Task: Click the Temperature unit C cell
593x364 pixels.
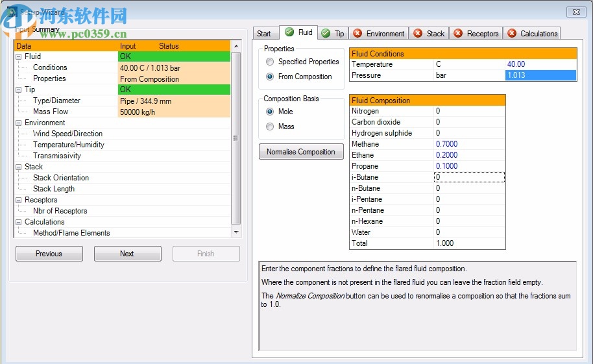Action: (x=469, y=64)
